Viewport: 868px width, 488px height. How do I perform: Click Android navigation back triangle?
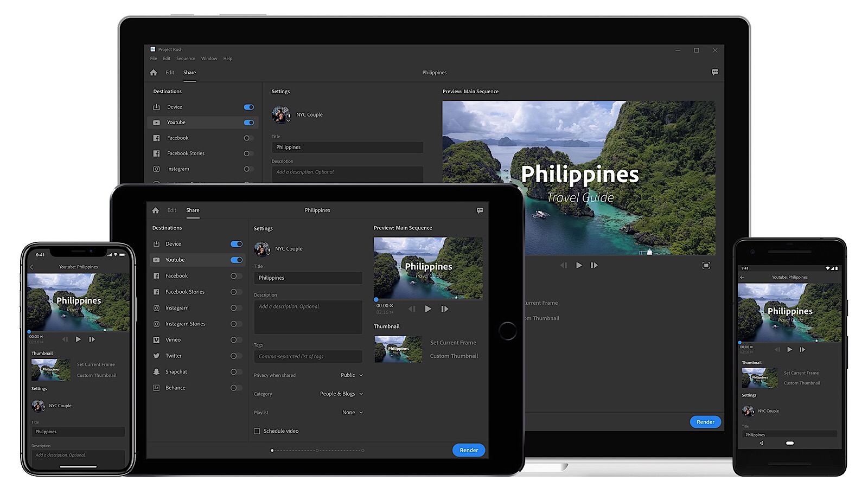[x=762, y=443]
